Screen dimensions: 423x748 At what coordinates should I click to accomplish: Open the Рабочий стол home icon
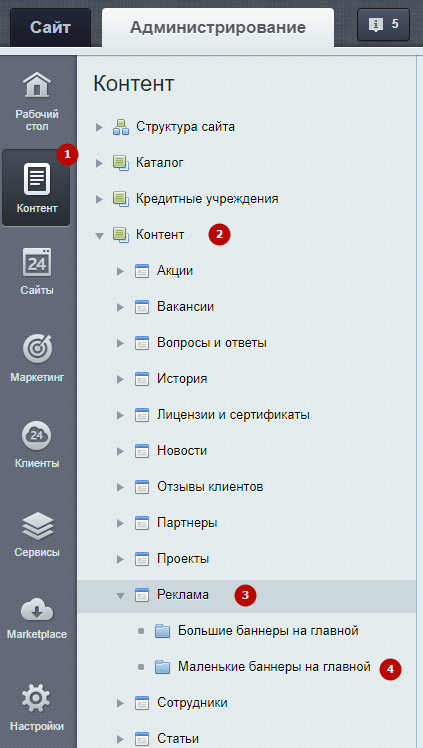(37, 84)
